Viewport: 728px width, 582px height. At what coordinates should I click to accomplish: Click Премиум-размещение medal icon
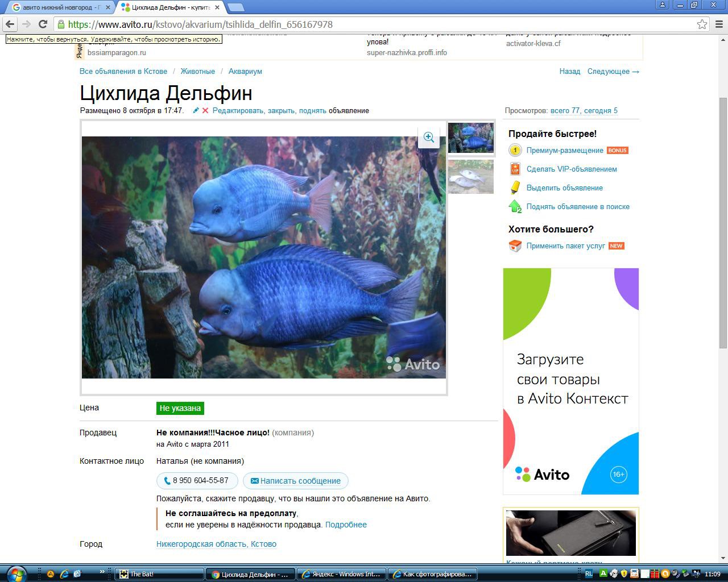tap(515, 150)
